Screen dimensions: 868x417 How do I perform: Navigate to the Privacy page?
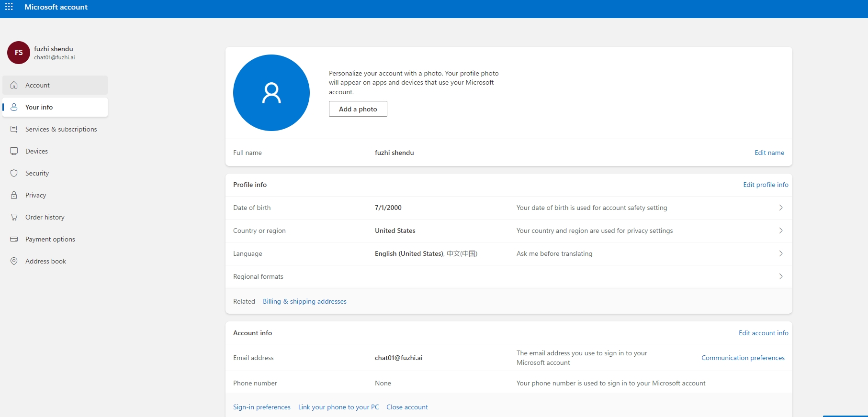[55, 195]
